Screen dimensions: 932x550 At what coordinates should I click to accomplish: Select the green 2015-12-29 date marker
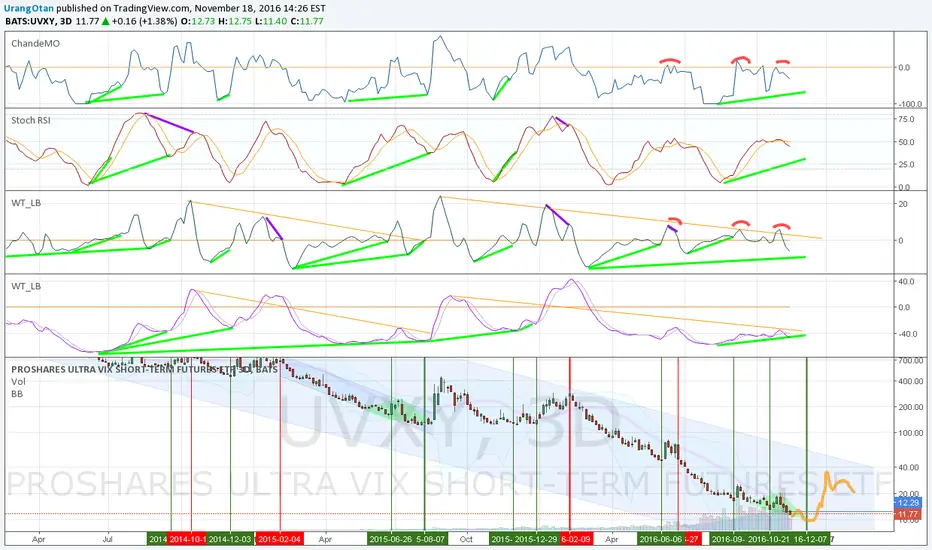tap(538, 539)
